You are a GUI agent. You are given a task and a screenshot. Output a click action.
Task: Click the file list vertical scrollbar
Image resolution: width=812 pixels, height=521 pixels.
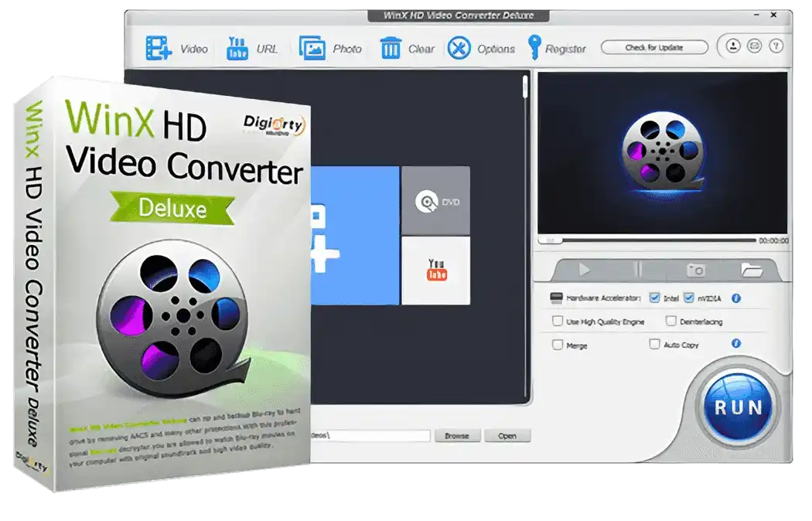click(x=525, y=236)
